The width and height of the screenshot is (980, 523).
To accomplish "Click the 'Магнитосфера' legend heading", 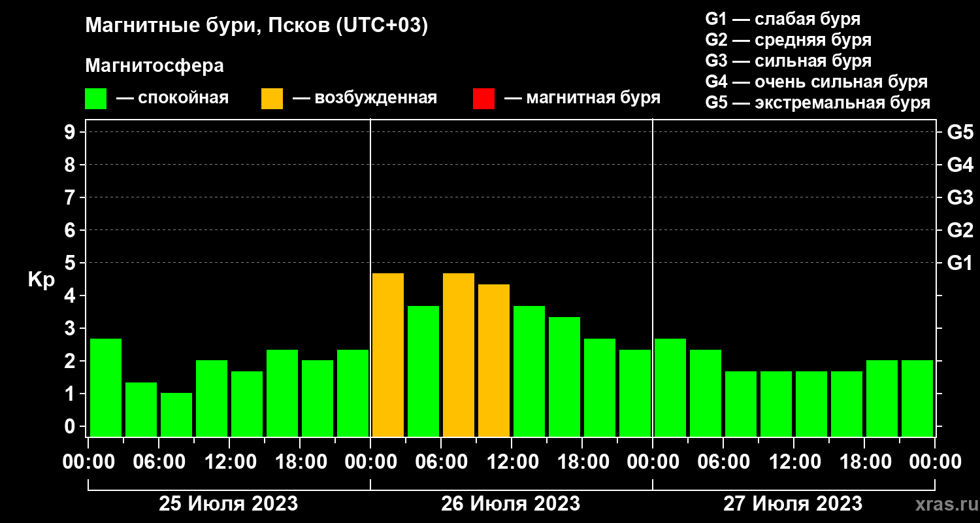I will point(155,66).
